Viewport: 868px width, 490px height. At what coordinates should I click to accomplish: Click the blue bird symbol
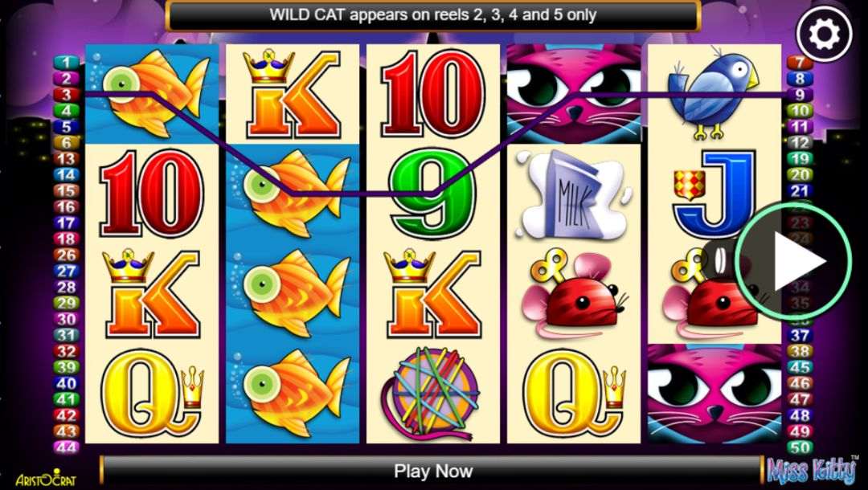[713, 92]
